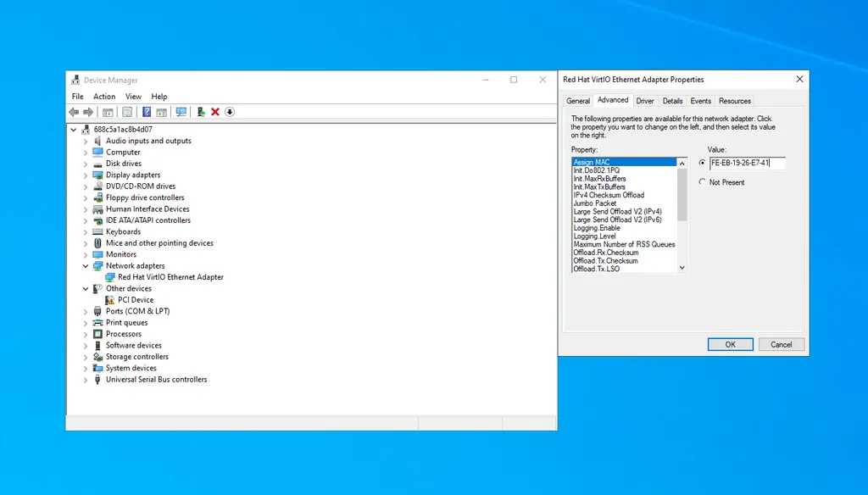The height and width of the screenshot is (495, 868).
Task: Select Init.MaxRxBuffers in Property list
Action: tap(599, 179)
